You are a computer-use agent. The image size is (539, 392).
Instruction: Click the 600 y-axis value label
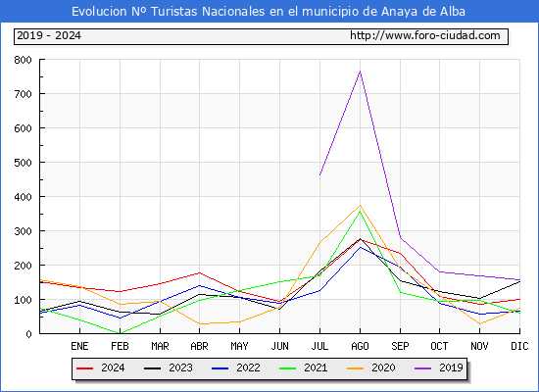[24, 128]
